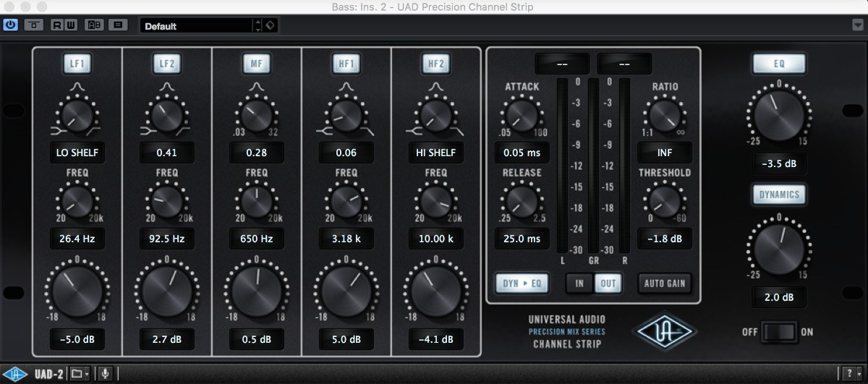Click the LF1 FREQ knob
Image resolution: width=868 pixels, height=384 pixels.
[x=77, y=200]
